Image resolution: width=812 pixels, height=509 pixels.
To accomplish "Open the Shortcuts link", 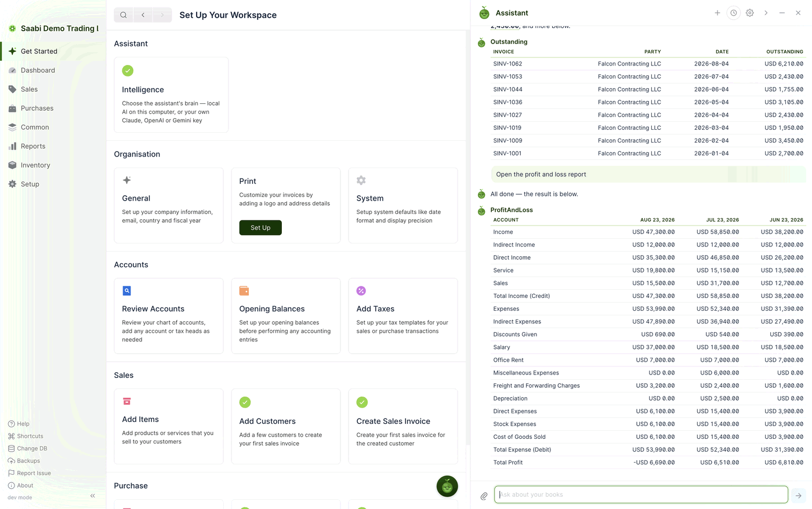I will pyautogui.click(x=26, y=436).
